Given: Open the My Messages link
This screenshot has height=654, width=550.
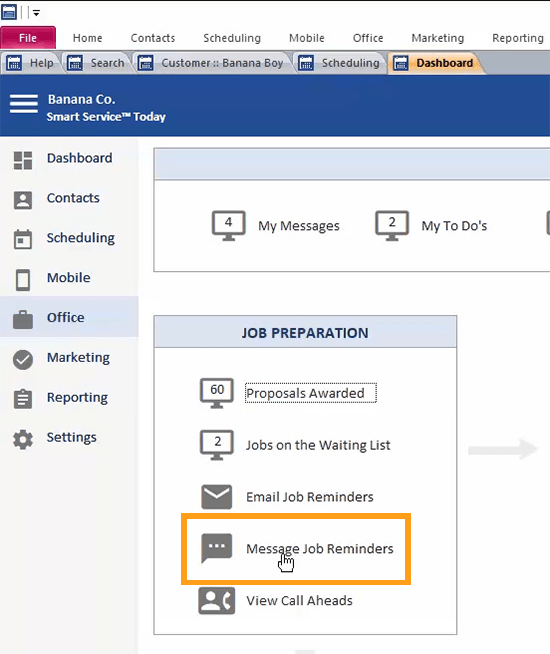Looking at the screenshot, I should [299, 226].
